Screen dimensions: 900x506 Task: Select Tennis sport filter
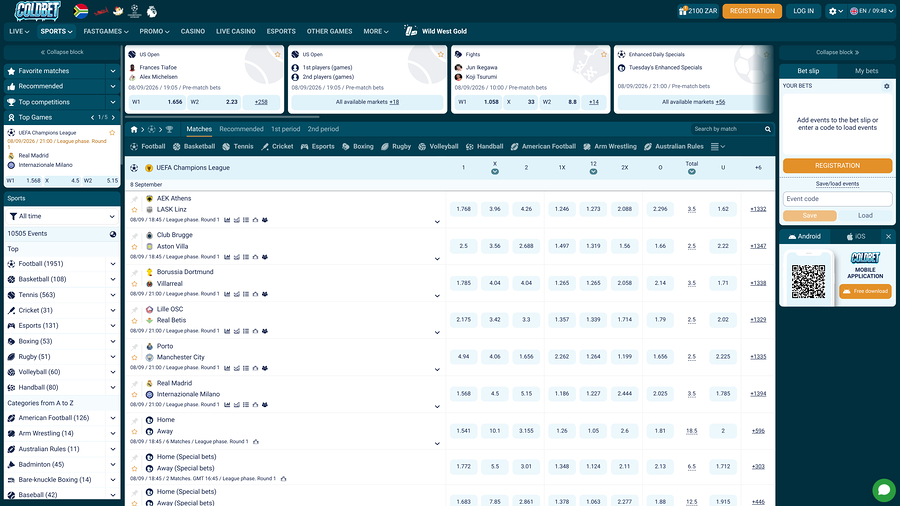pos(238,147)
